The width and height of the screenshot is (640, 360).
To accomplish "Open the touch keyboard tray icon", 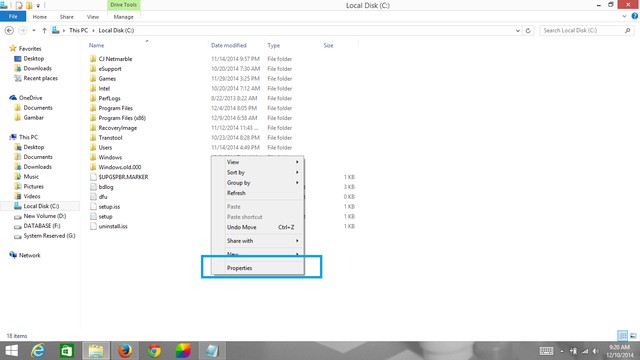I will coord(546,351).
